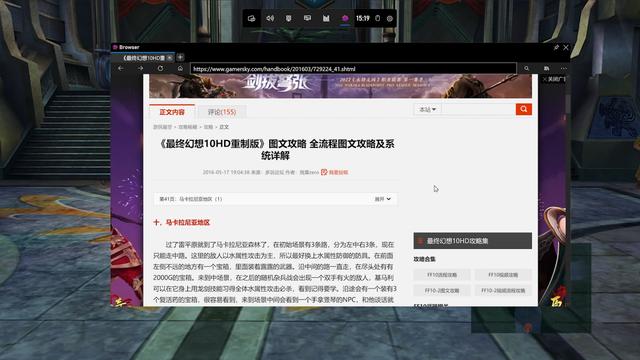Image resolution: width=640 pixels, height=360 pixels.
Task: Expand the 第41页 chapter selector dropdown
Action: 276,199
